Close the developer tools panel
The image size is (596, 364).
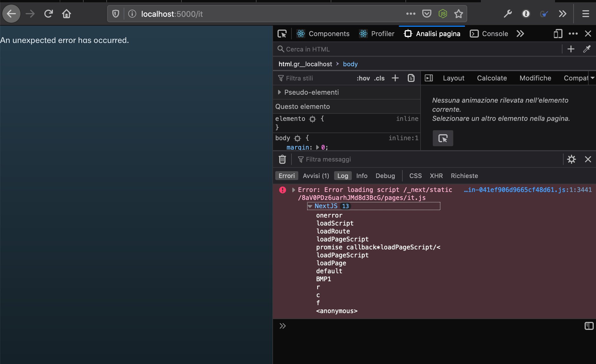588,34
